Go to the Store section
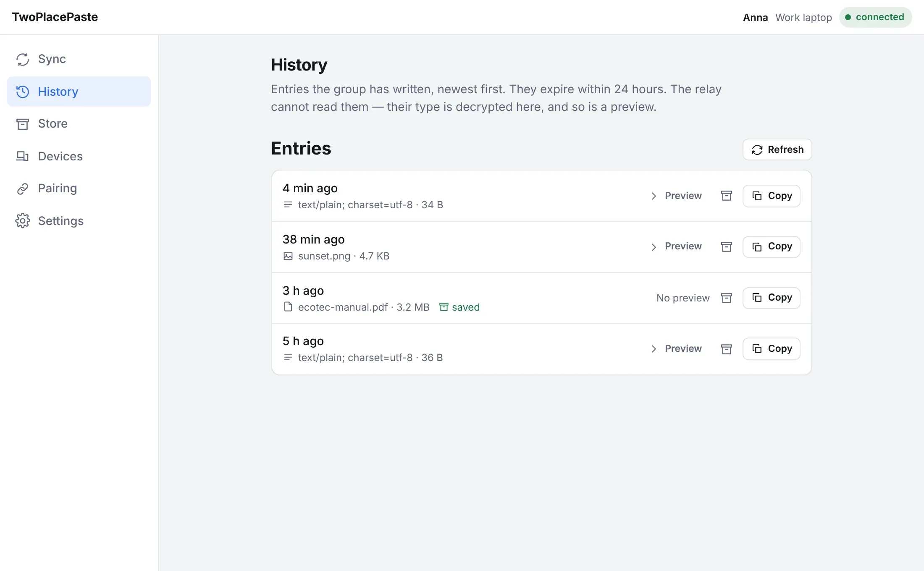 tap(79, 124)
